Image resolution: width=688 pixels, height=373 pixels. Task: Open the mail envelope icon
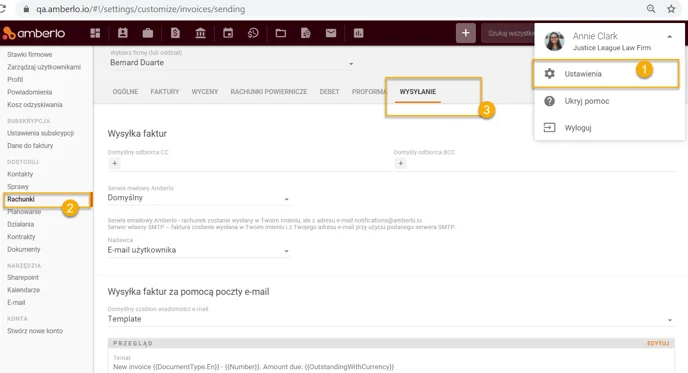click(x=331, y=33)
